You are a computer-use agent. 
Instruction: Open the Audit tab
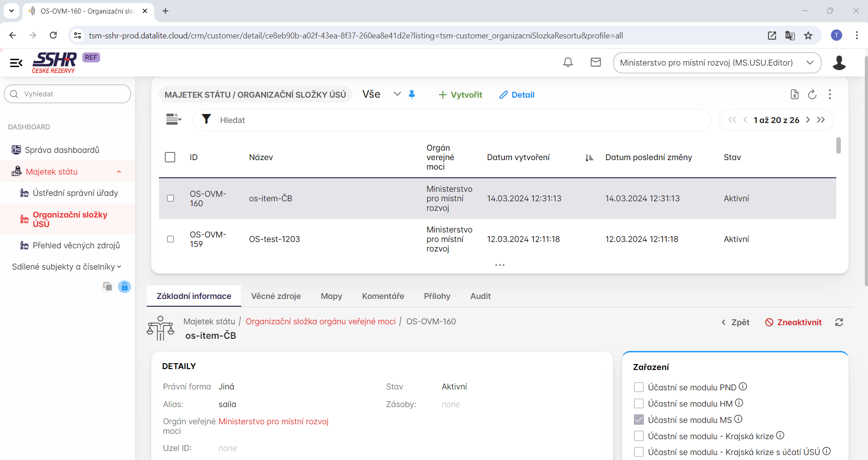[x=480, y=296]
